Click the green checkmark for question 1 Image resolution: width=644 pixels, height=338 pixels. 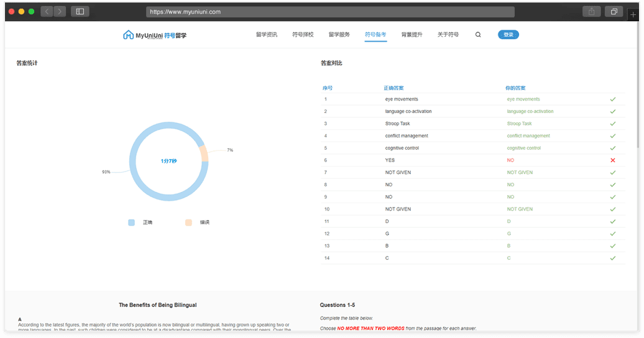pos(612,99)
